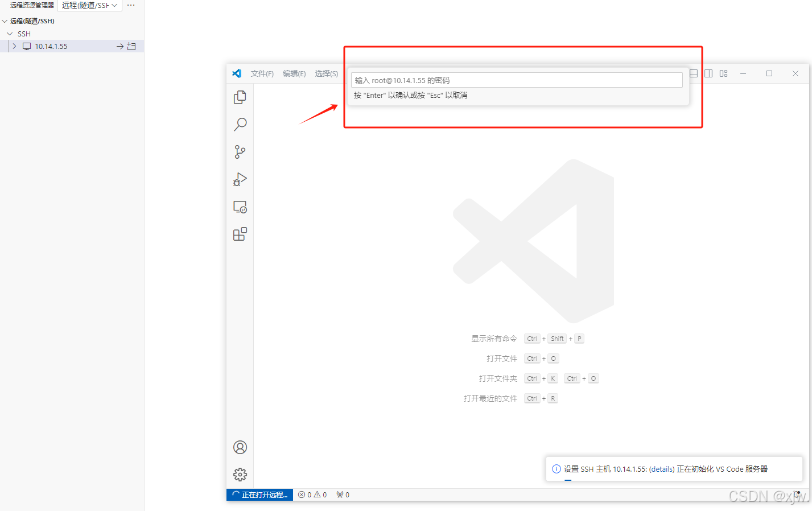
Task: Open the Run and Debug view icon
Action: click(240, 179)
